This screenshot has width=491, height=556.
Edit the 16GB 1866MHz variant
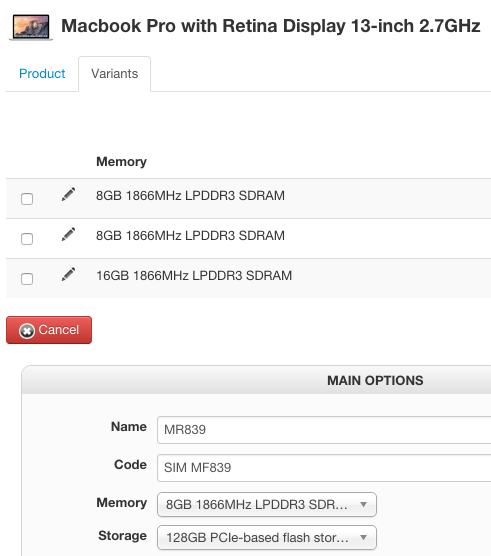(68, 274)
